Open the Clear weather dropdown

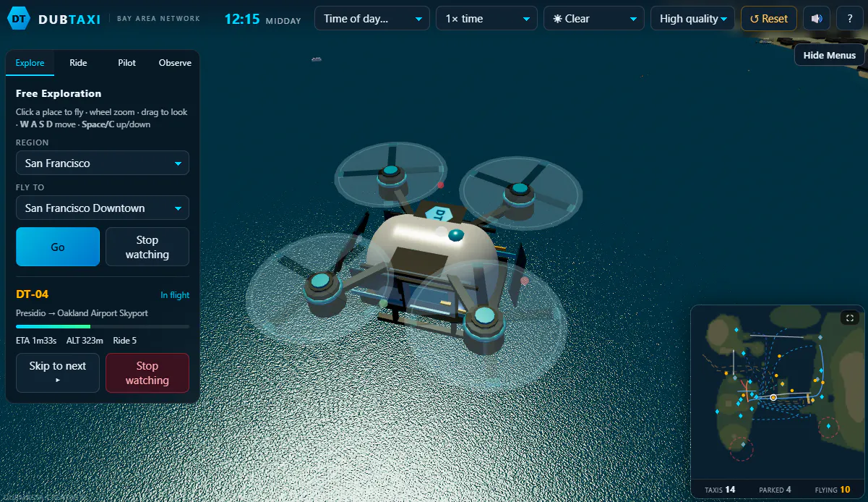[x=594, y=19]
